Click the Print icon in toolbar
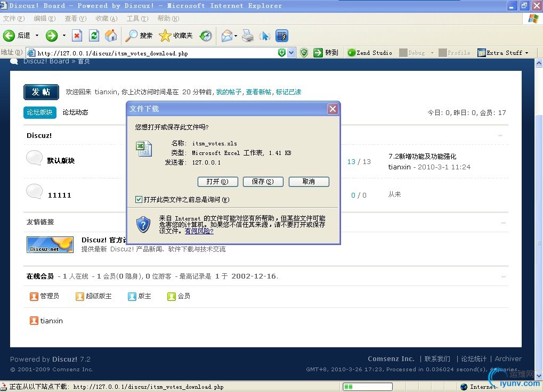Viewport: 543px width, 392px height. [x=248, y=36]
